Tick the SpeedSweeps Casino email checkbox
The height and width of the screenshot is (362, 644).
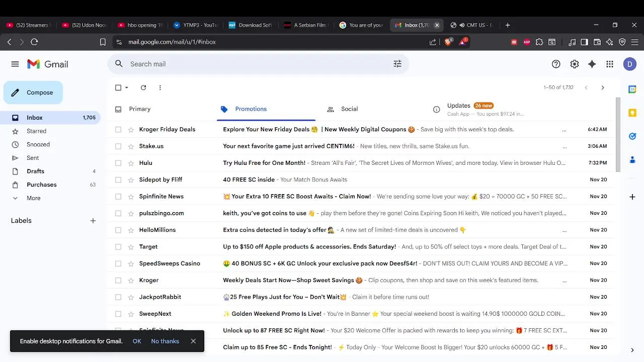tap(118, 263)
